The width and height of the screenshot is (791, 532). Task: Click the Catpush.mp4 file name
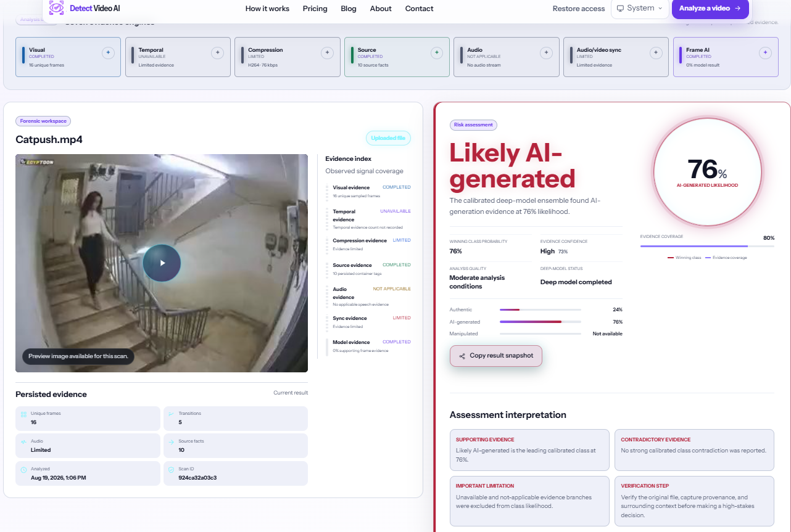[x=49, y=139]
